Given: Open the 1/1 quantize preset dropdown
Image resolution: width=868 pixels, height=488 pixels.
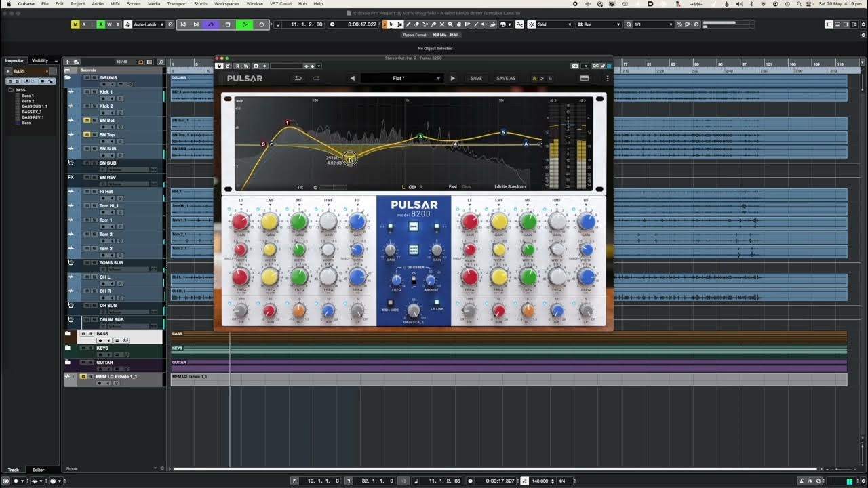Looking at the screenshot, I should 653,24.
